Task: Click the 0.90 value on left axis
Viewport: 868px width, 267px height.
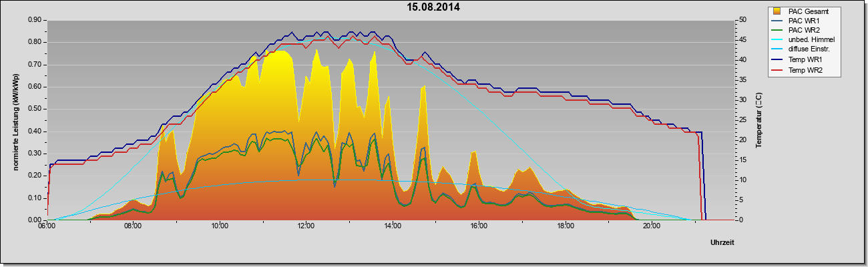Action: (x=35, y=20)
